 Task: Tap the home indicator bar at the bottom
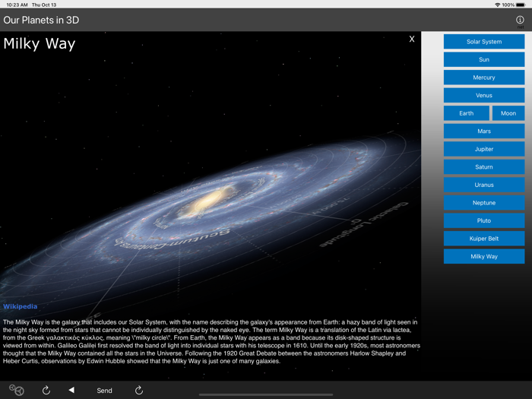pyautogui.click(x=266, y=395)
